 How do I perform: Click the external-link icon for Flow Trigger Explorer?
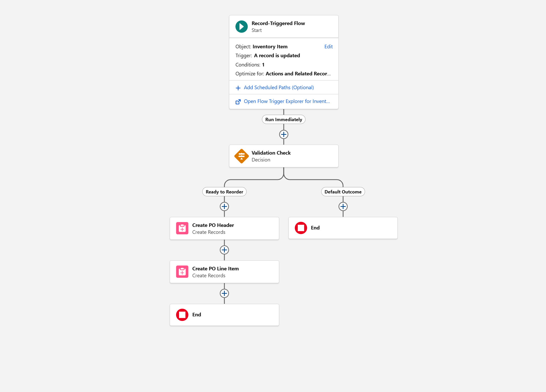238,102
